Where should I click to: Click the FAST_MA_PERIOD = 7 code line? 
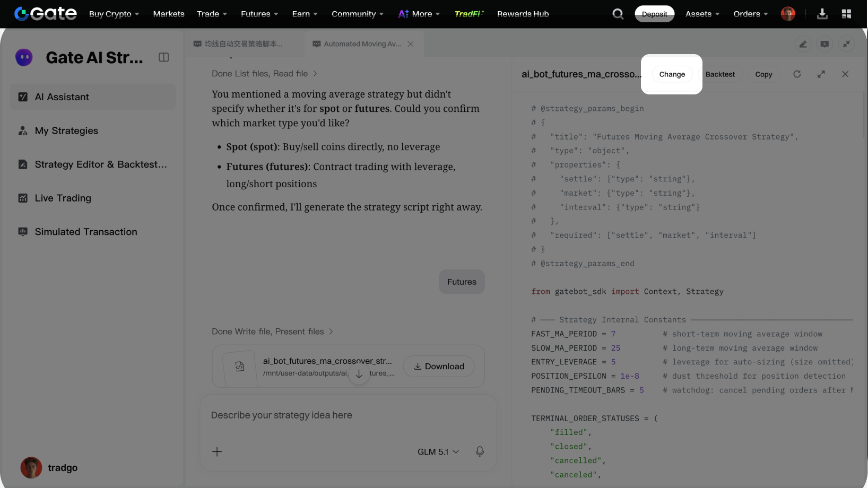coord(574,334)
